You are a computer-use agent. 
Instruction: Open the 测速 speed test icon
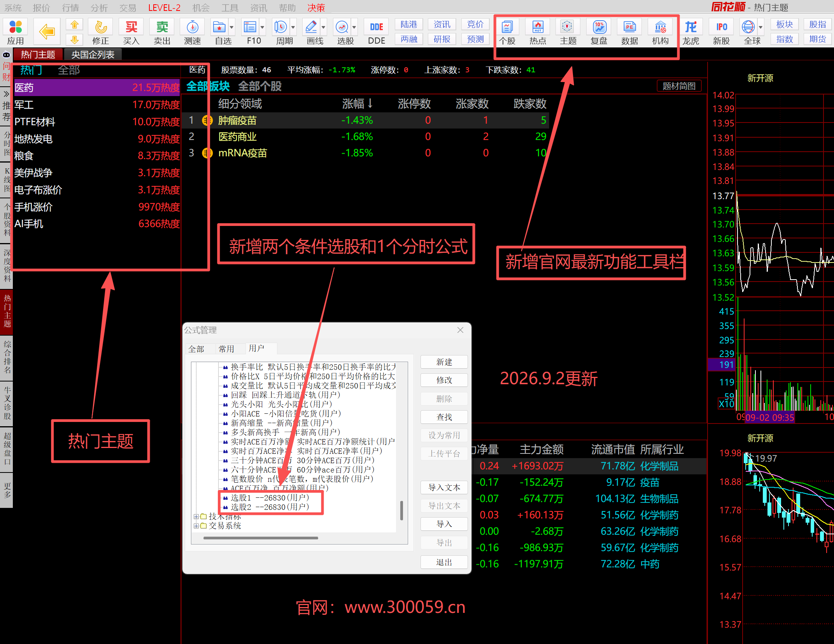point(193,31)
